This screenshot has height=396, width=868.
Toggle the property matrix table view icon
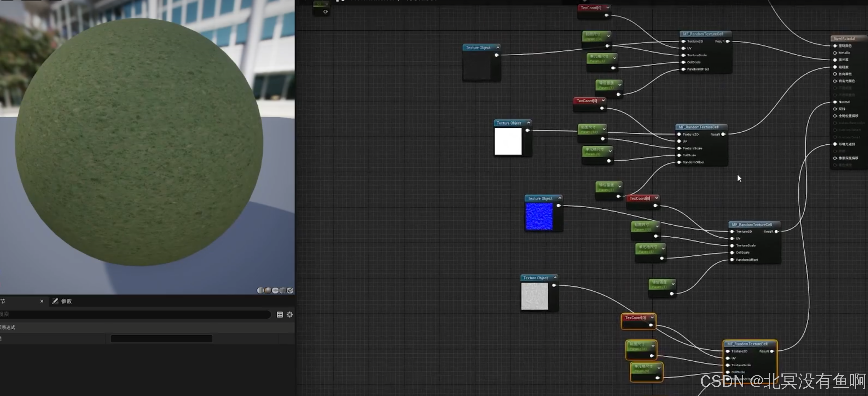(280, 315)
